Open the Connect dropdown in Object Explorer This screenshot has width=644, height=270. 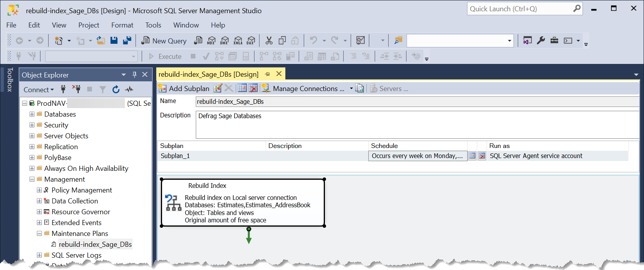pos(39,89)
